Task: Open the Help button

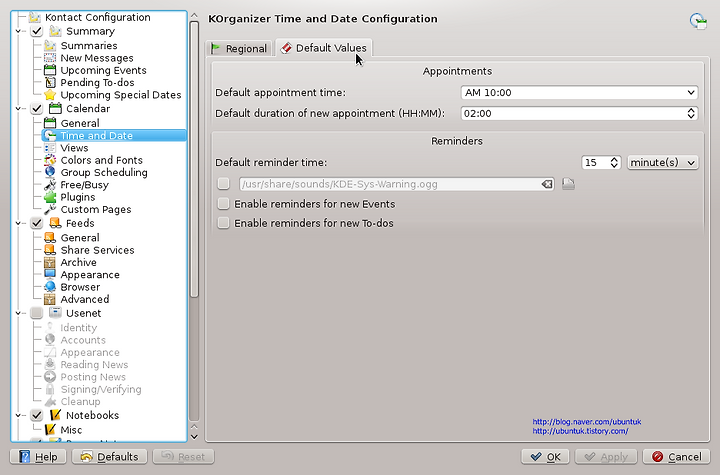Action: pyautogui.click(x=38, y=457)
